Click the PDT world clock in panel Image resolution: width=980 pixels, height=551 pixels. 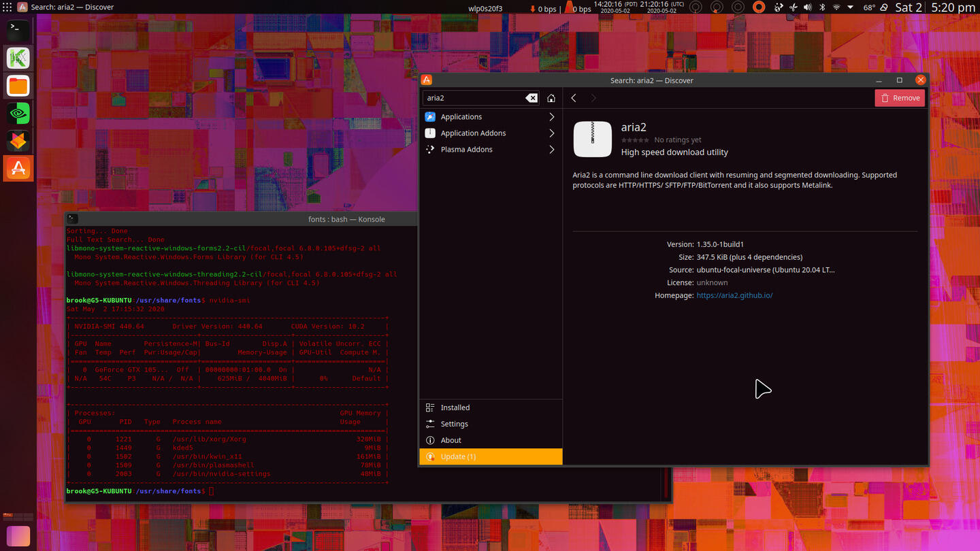coord(615,7)
